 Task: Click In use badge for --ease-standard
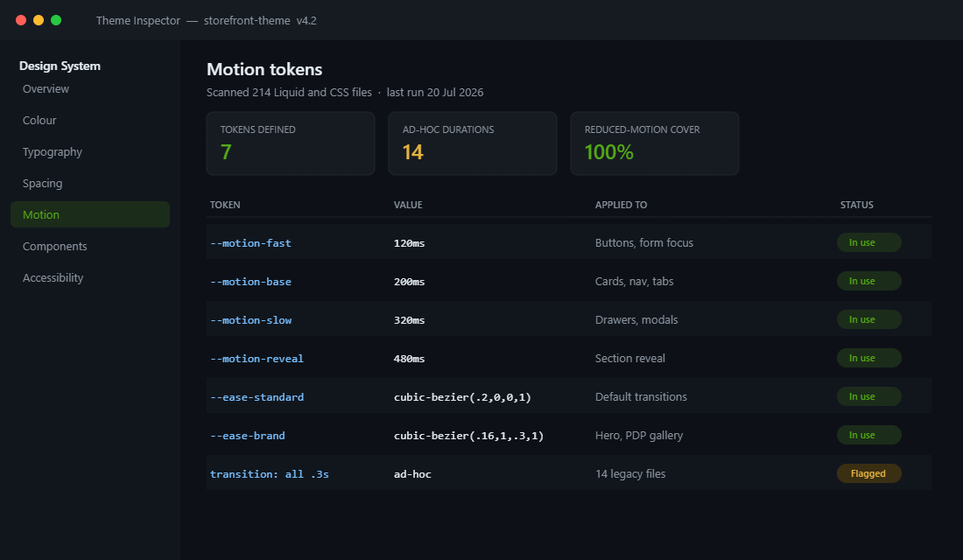(869, 396)
